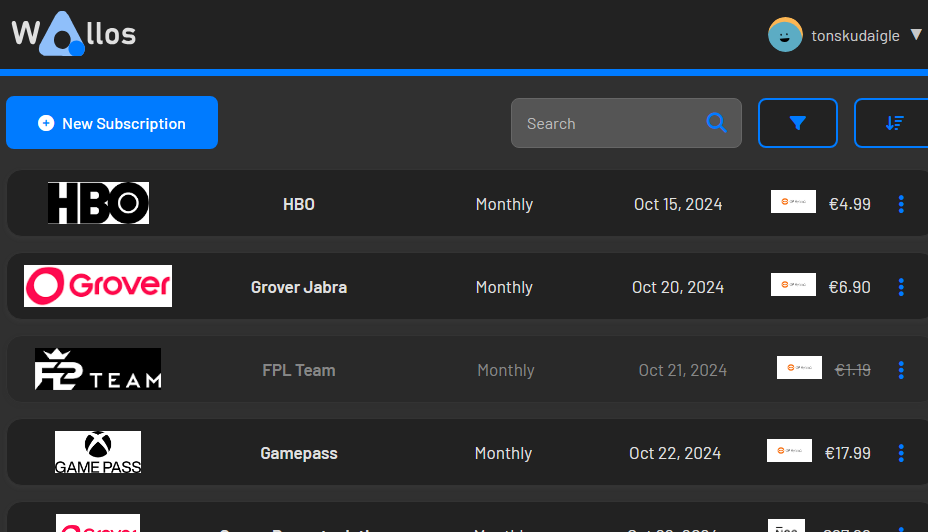The width and height of the screenshot is (928, 532).
Task: Click the user avatar icon
Action: [x=785, y=35]
